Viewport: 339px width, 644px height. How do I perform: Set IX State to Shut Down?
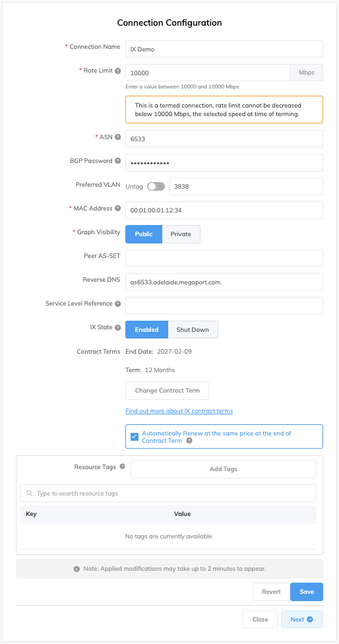[193, 329]
